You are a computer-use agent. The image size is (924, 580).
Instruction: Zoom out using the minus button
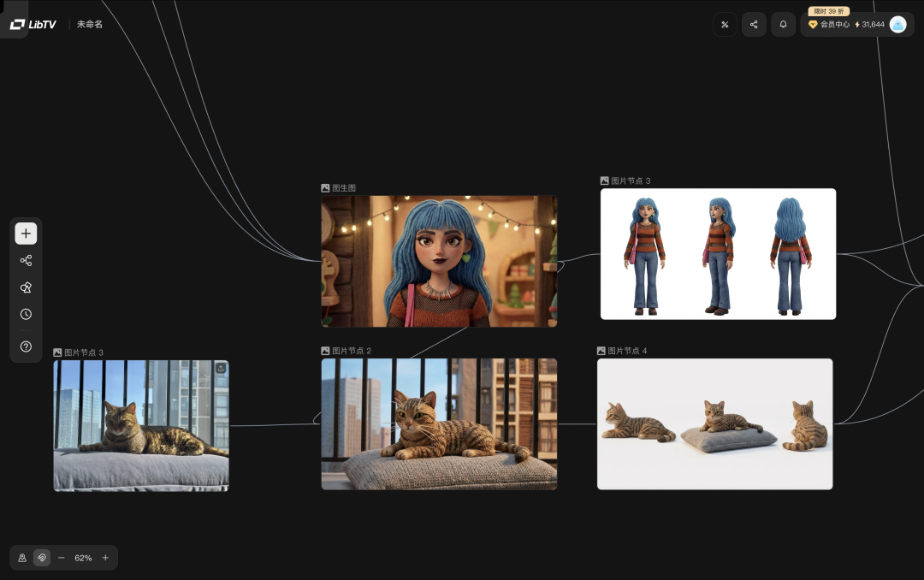[62, 558]
